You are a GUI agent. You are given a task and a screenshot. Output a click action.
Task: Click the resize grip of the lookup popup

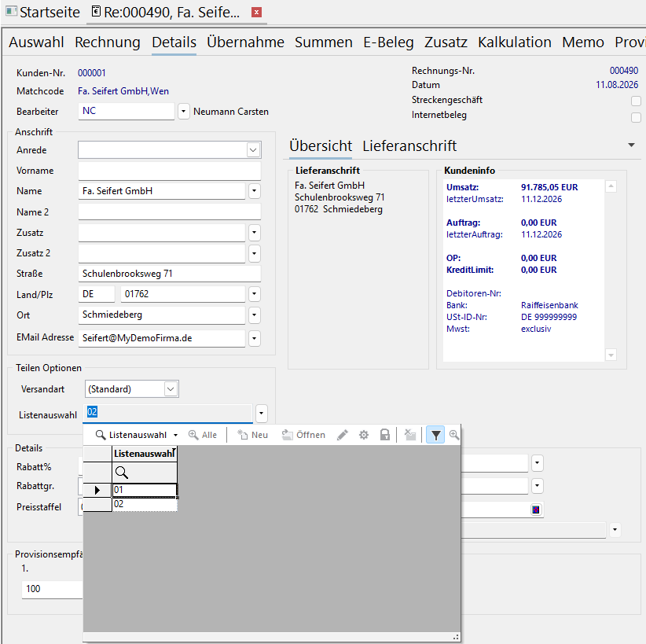[x=456, y=637]
